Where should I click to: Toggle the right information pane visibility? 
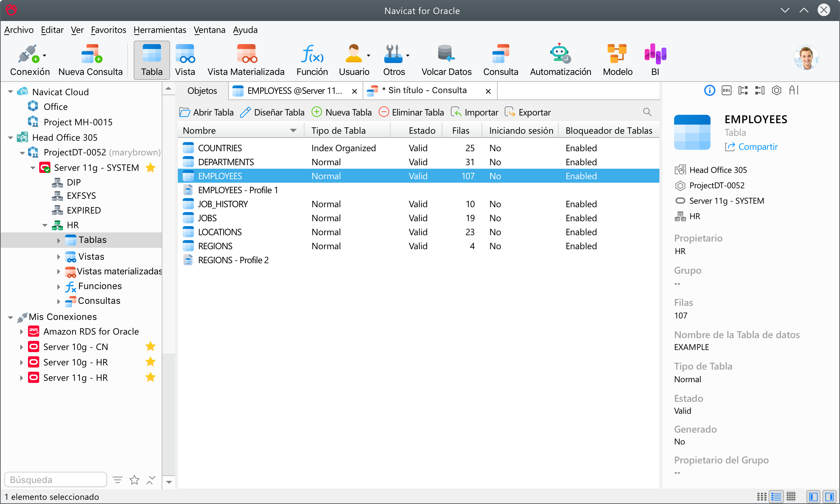point(829,497)
